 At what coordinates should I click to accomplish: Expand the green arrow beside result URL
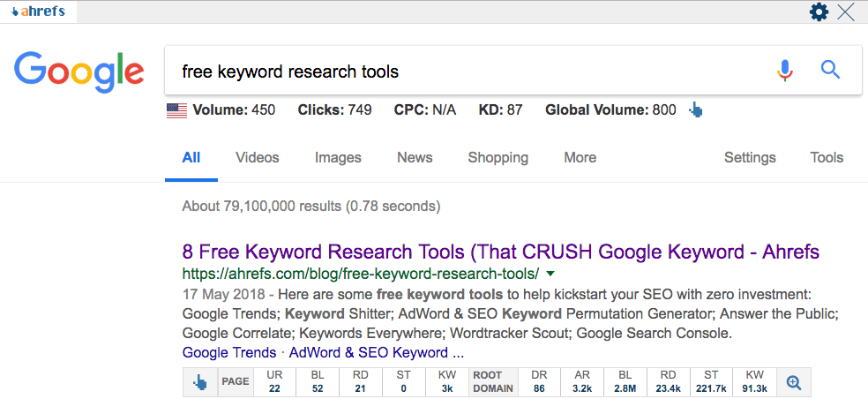(550, 275)
